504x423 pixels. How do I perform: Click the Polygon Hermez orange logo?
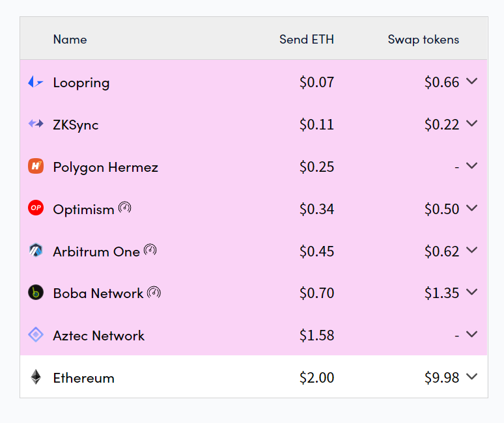pos(36,166)
